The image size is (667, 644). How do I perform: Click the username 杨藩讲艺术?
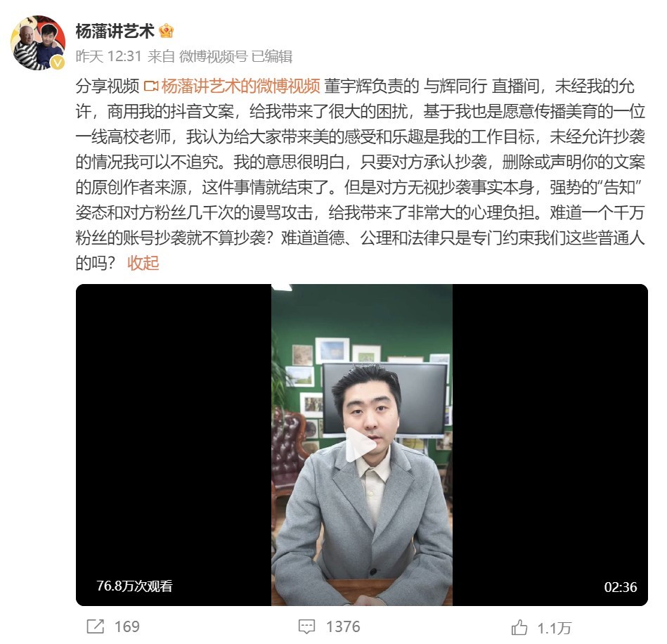[115, 31]
